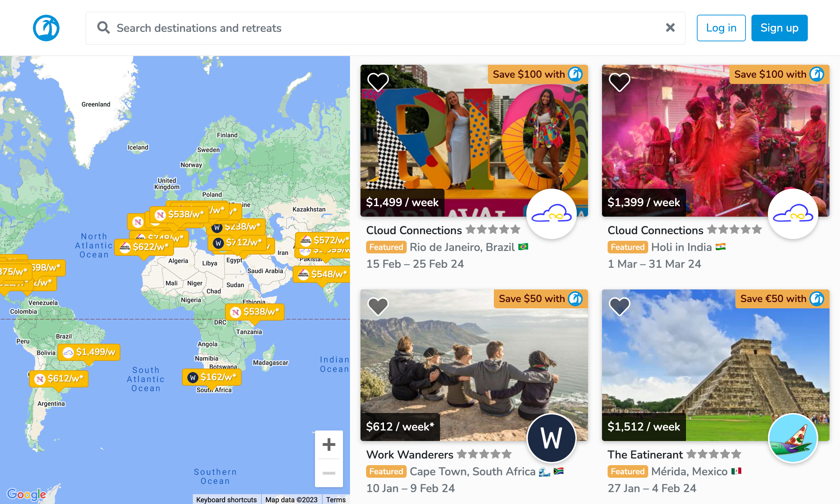The width and height of the screenshot is (840, 504).
Task: Select the $162/w* marker in South Africa
Action: coord(212,377)
